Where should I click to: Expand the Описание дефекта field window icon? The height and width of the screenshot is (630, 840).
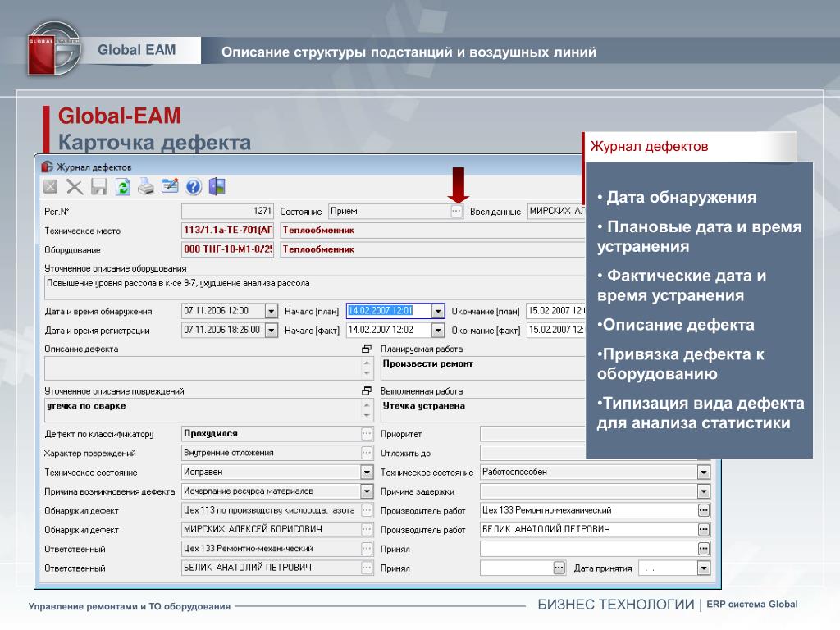[x=367, y=349]
